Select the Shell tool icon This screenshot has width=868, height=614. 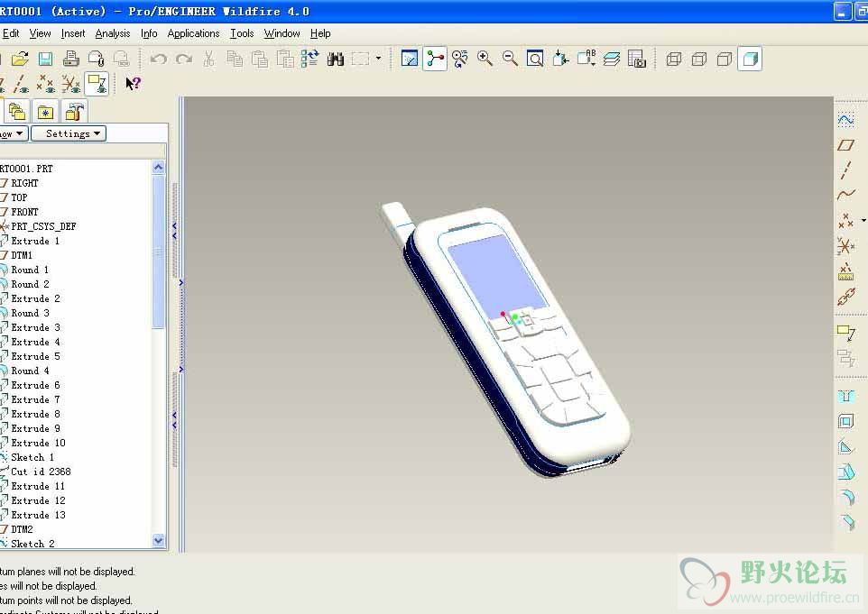845,421
